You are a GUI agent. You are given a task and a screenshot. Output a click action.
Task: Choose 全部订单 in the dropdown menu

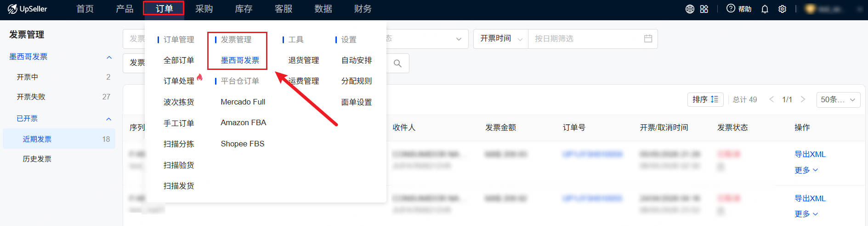pos(179,60)
